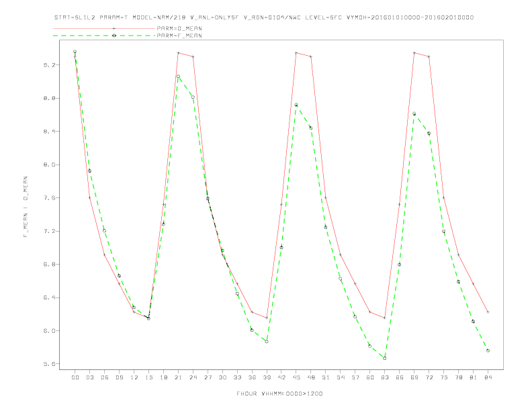
Task: Click the red solid legend line sample
Action: (x=104, y=28)
